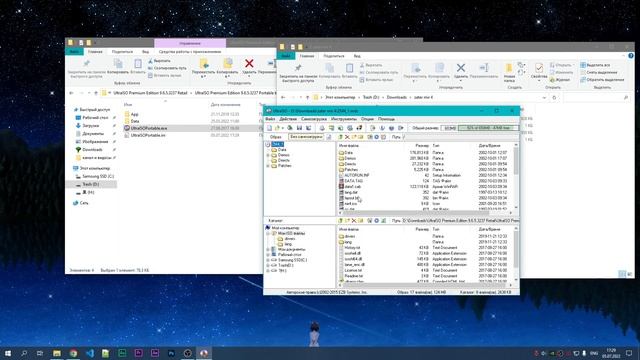Click Вырезать in left Explorer ribbon

click(159, 61)
